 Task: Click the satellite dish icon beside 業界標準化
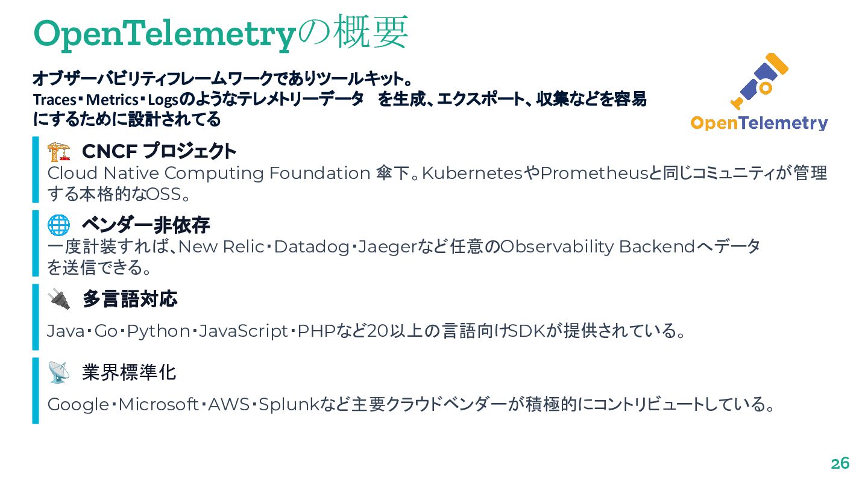pyautogui.click(x=58, y=373)
